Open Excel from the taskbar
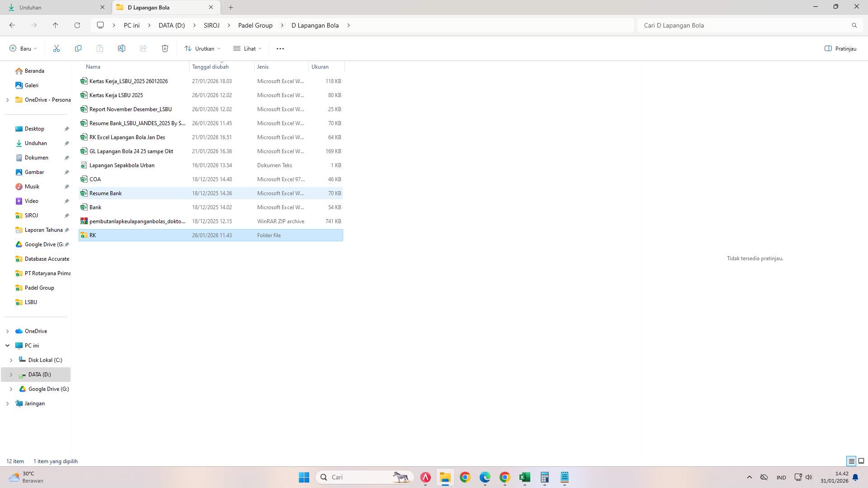Viewport: 868px width, 488px height. tap(524, 477)
